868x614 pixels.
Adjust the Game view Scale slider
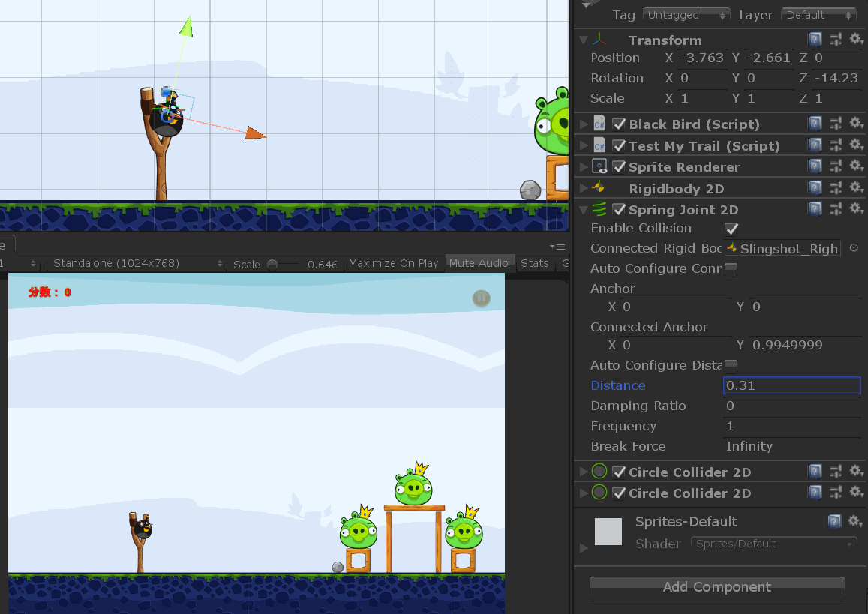pyautogui.click(x=272, y=265)
